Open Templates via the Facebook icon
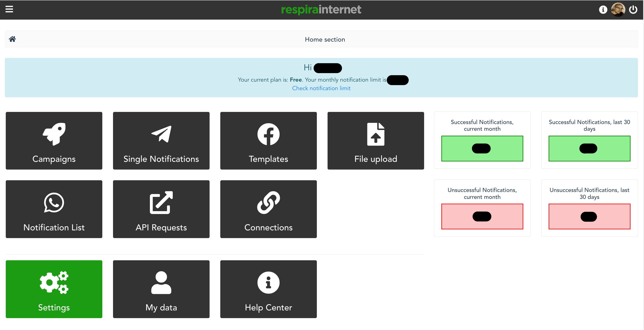This screenshot has height=330, width=644. pyautogui.click(x=268, y=134)
